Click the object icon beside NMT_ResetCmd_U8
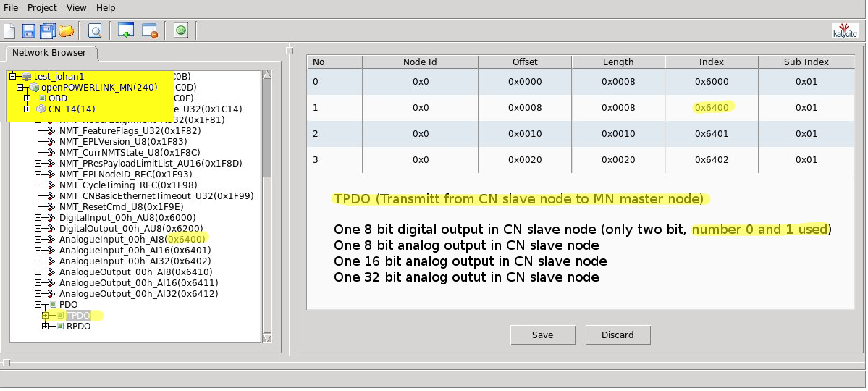 point(51,207)
